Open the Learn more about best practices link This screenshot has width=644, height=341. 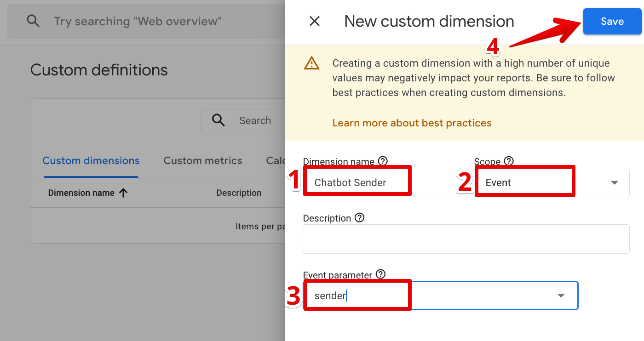click(x=412, y=123)
